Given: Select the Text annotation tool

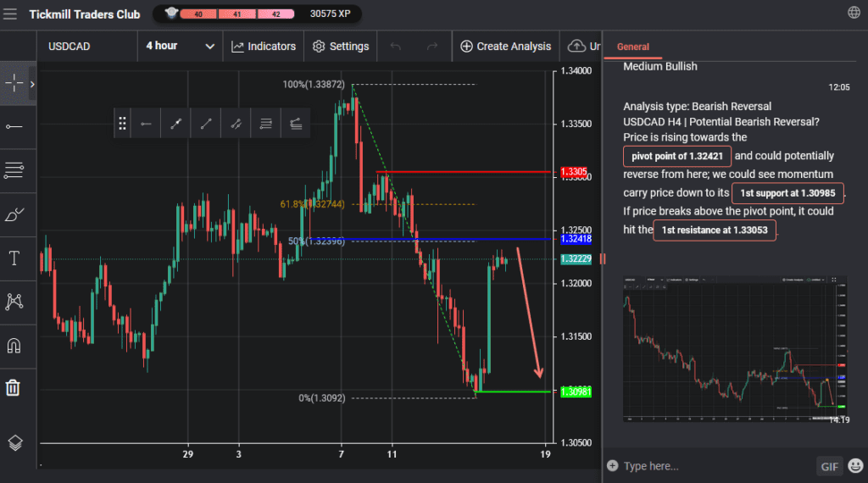Looking at the screenshot, I should (x=14, y=258).
